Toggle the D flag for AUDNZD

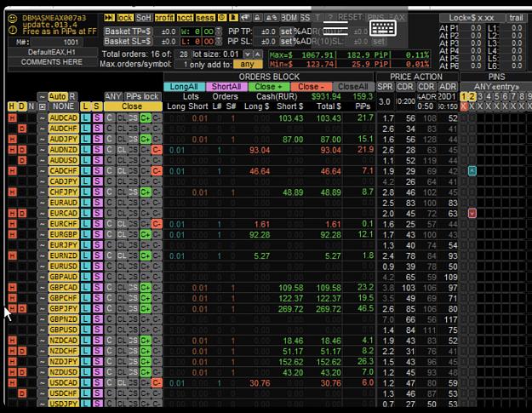[22, 150]
